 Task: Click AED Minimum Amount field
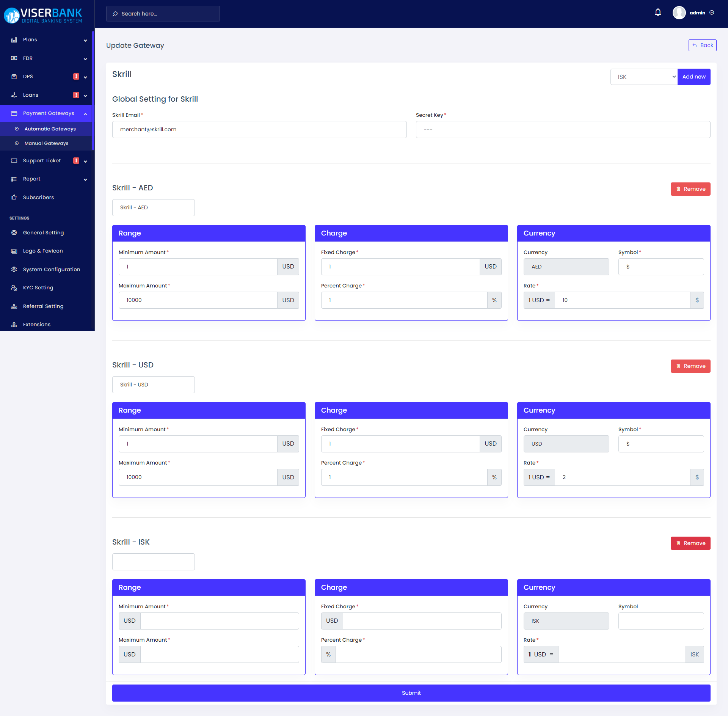click(198, 267)
